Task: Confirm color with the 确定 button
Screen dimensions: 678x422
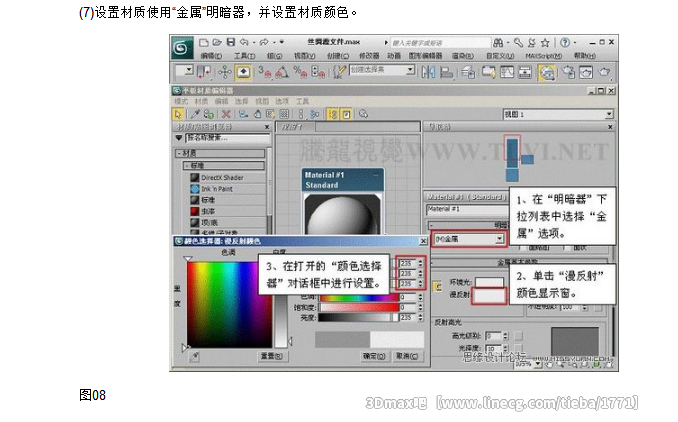Action: coord(373,356)
